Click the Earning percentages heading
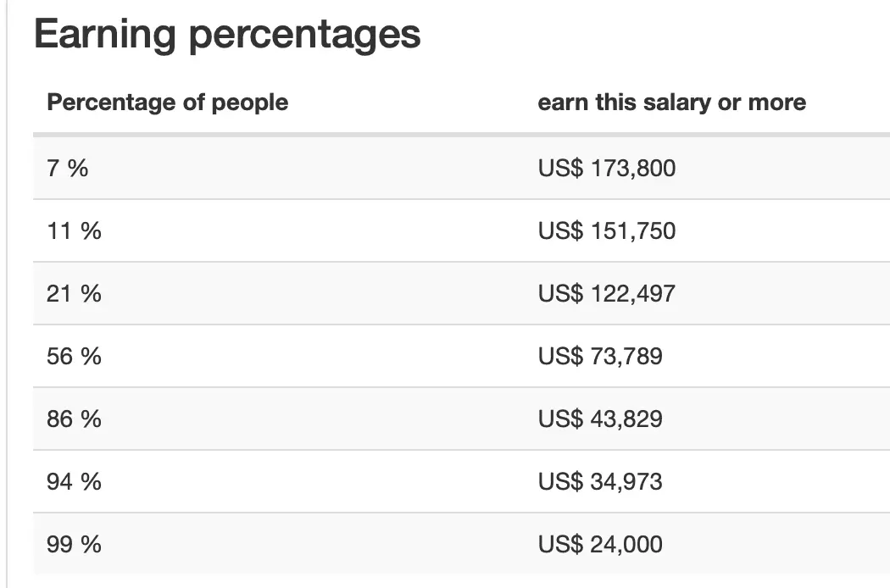Viewport: 890px width, 588px height. click(x=227, y=35)
